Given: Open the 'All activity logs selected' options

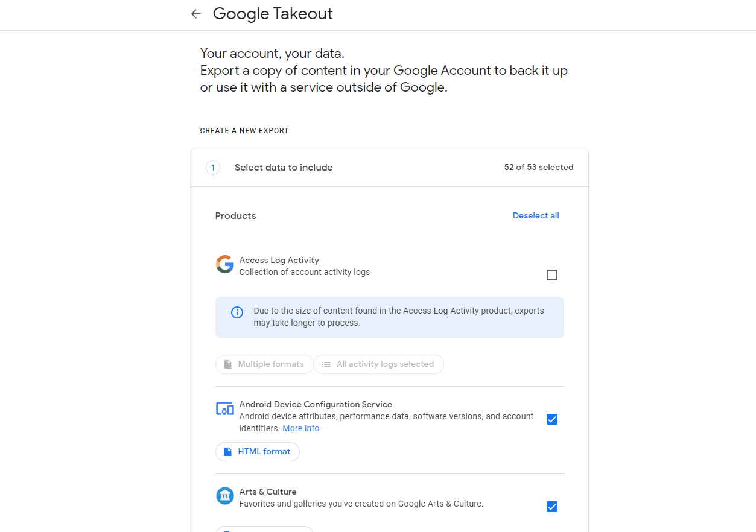Looking at the screenshot, I should (378, 364).
